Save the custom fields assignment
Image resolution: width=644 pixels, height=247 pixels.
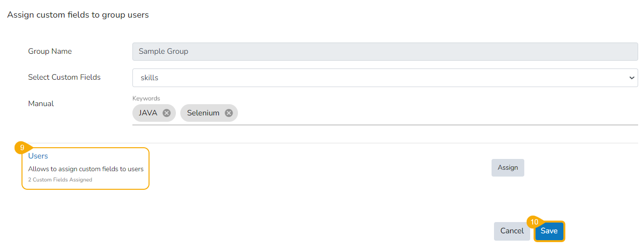(549, 231)
